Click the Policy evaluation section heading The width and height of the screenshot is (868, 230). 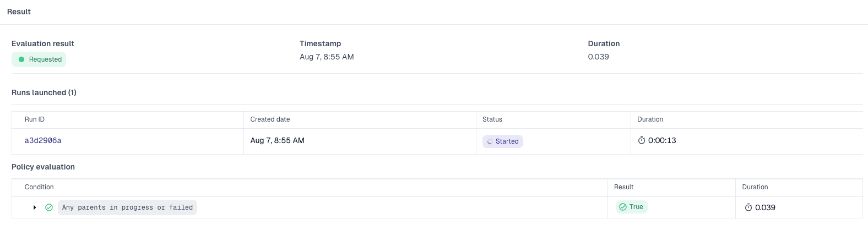[x=43, y=167]
